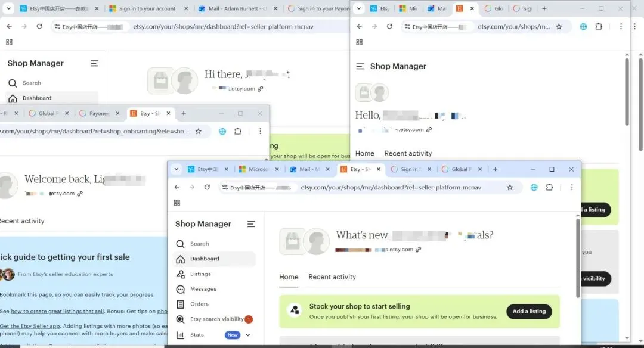Bookmark the page in top-right window
644x348 pixels.
click(559, 27)
